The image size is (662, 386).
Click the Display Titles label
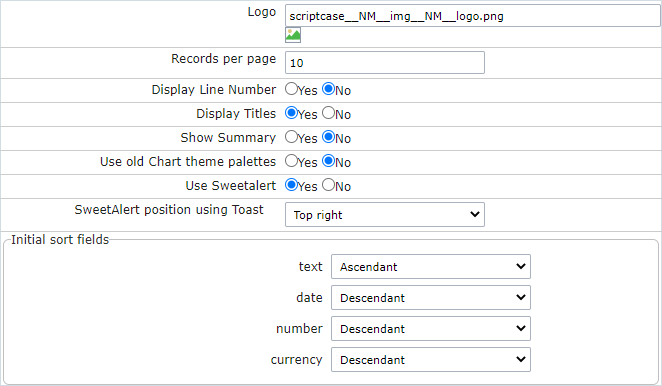tap(236, 114)
